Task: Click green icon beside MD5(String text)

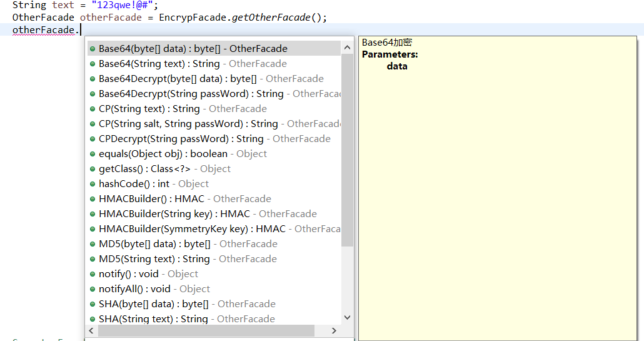Action: click(x=92, y=259)
